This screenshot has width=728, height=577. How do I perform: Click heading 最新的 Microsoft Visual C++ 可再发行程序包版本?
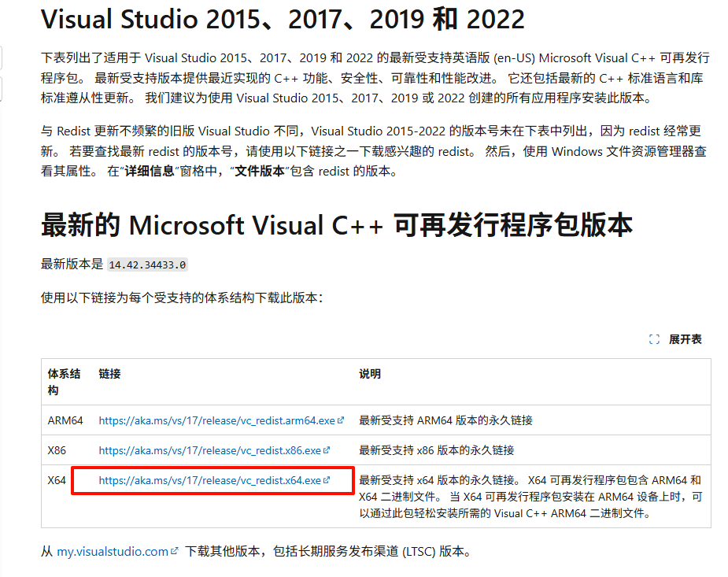(x=337, y=225)
